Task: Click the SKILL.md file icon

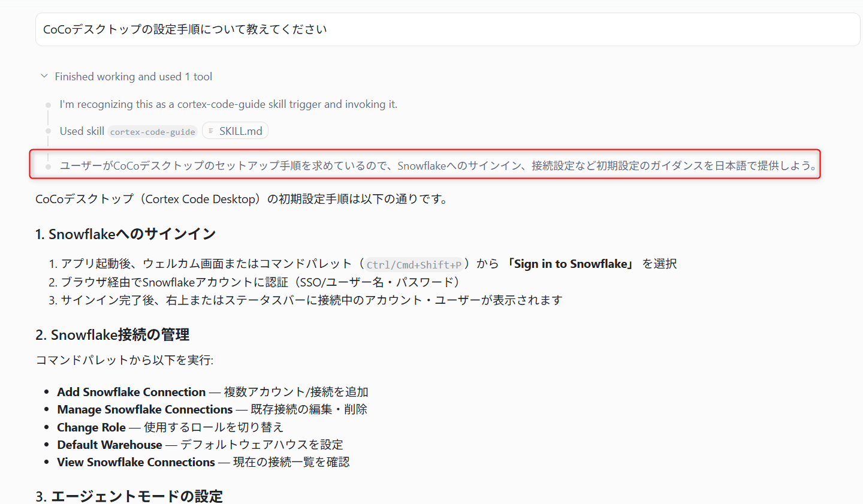Action: pyautogui.click(x=211, y=131)
